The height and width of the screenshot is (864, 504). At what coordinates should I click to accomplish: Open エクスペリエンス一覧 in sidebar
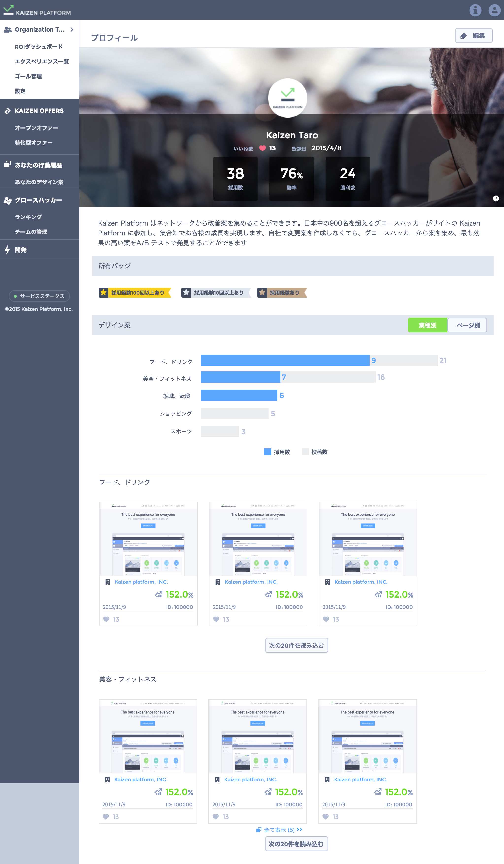pyautogui.click(x=42, y=61)
